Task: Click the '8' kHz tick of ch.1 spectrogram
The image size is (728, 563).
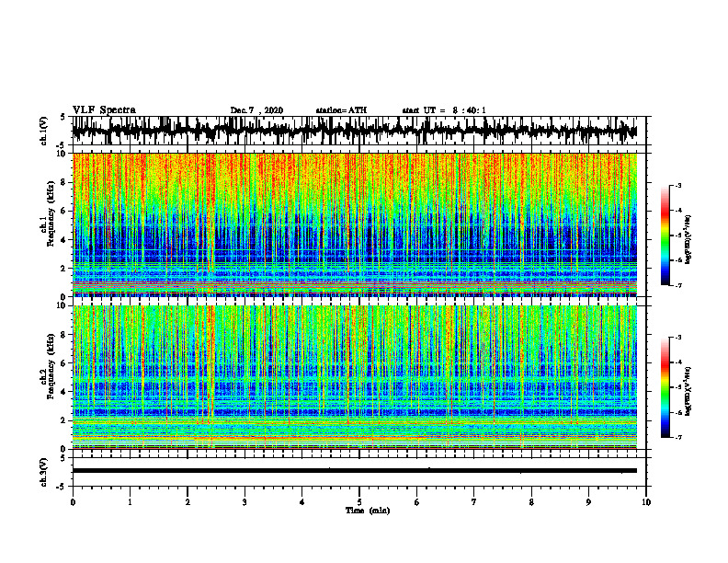Action: tap(63, 182)
